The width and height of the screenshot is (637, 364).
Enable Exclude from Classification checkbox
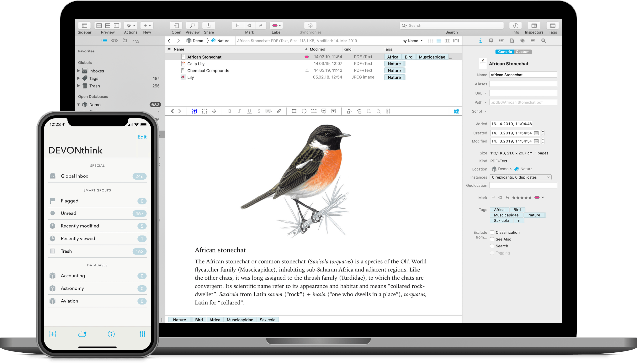point(492,232)
